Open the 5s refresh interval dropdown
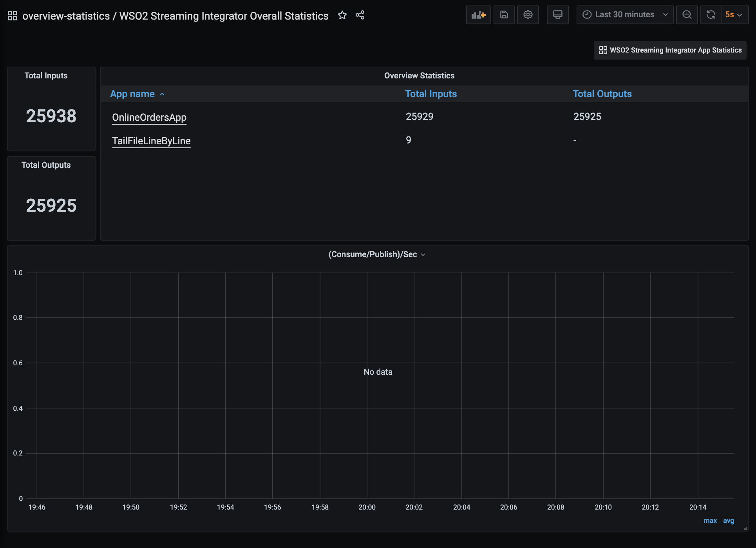Screen dimensions: 756x548 tap(734, 15)
